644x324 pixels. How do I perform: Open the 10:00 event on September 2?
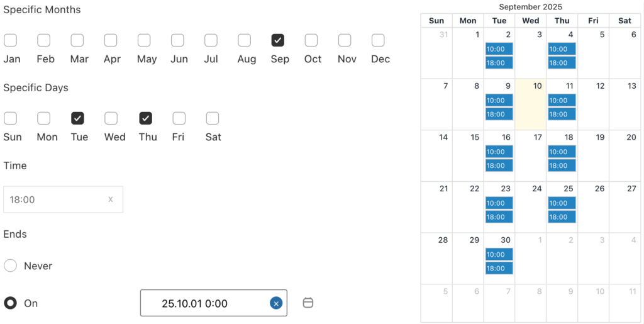pyautogui.click(x=499, y=49)
